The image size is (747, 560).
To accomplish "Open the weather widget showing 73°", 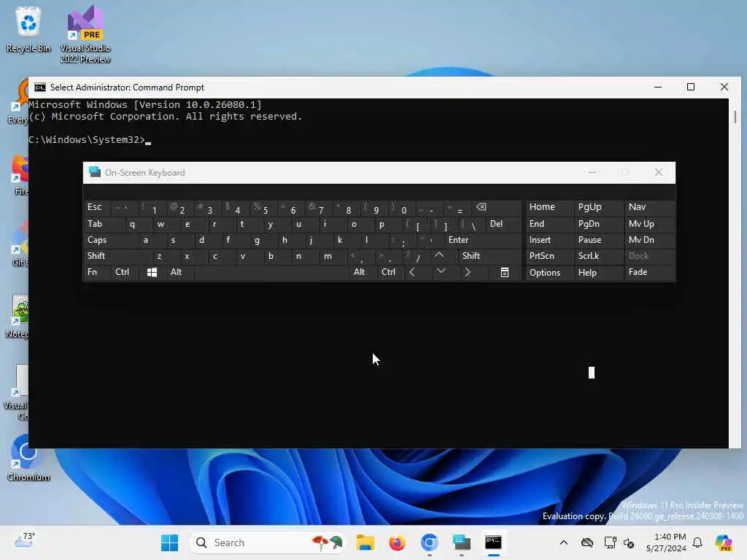I will (x=25, y=542).
